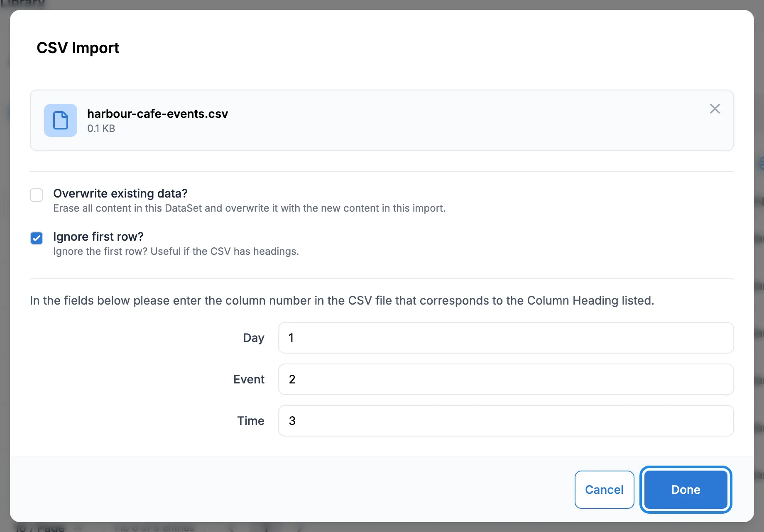
Task: Click the harbour-cafe-events.csv file name
Action: (x=157, y=114)
